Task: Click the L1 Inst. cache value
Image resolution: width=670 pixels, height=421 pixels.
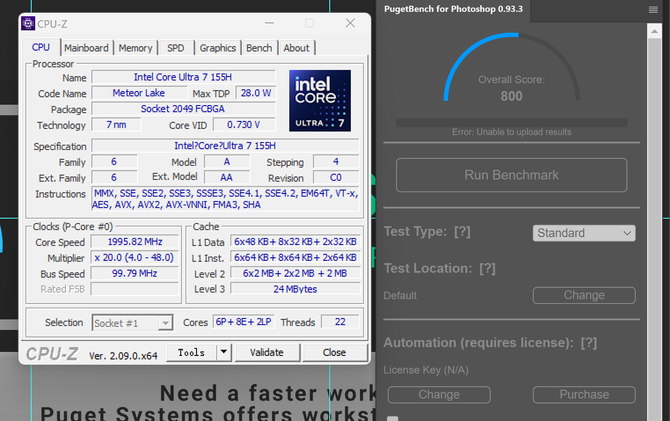Action: (x=295, y=258)
